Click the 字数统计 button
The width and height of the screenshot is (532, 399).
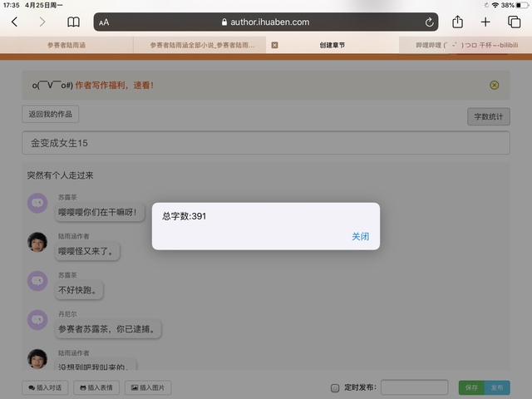[488, 117]
